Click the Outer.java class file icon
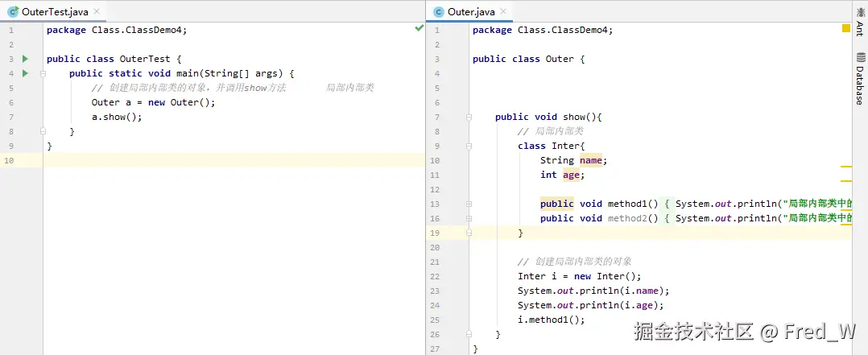This screenshot has width=868, height=355. [x=438, y=11]
